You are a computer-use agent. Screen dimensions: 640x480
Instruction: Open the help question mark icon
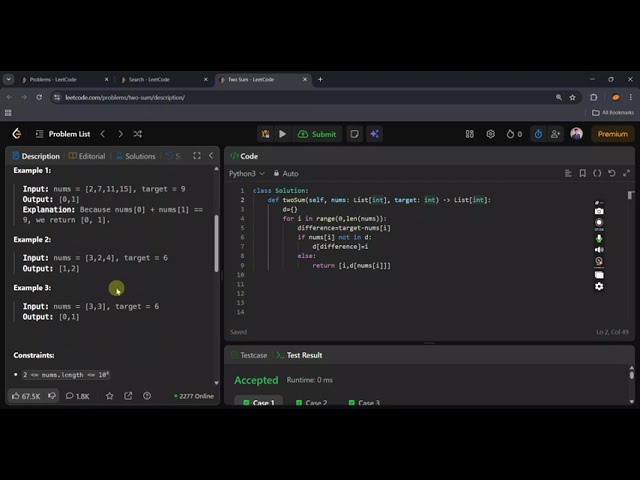[x=147, y=396]
